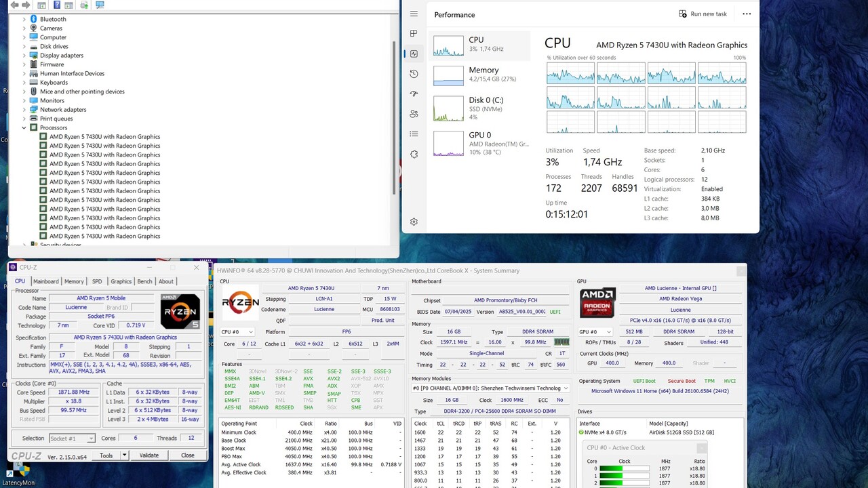Switch to the Bench tab in CPU-Z

(144, 281)
